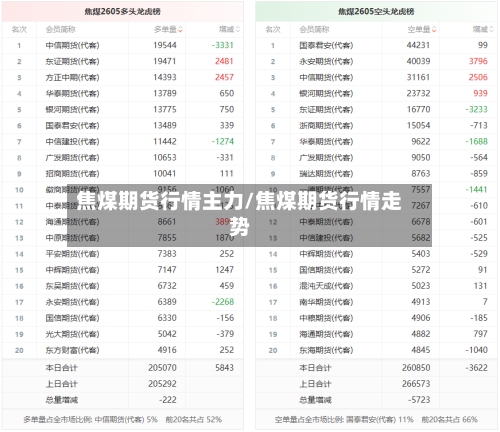500x432 pixels.
Task: Click 名次 header in the 空头 table
Action: tap(273, 30)
